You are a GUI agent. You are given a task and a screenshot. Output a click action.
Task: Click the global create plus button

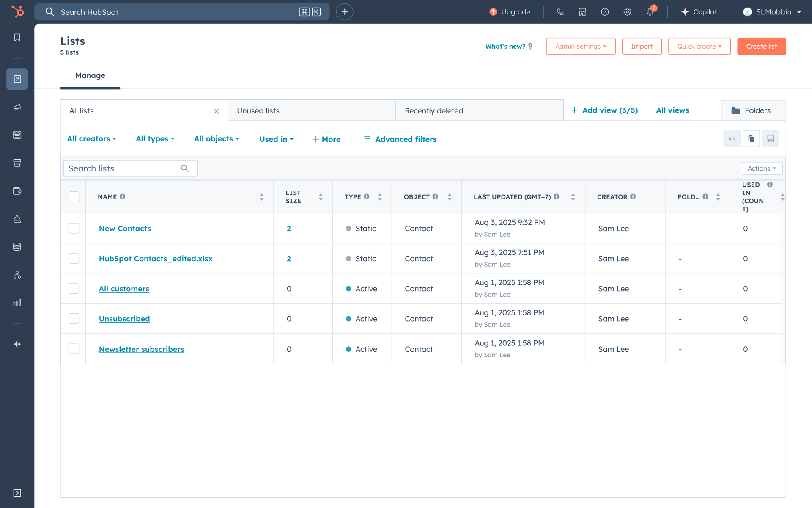345,12
